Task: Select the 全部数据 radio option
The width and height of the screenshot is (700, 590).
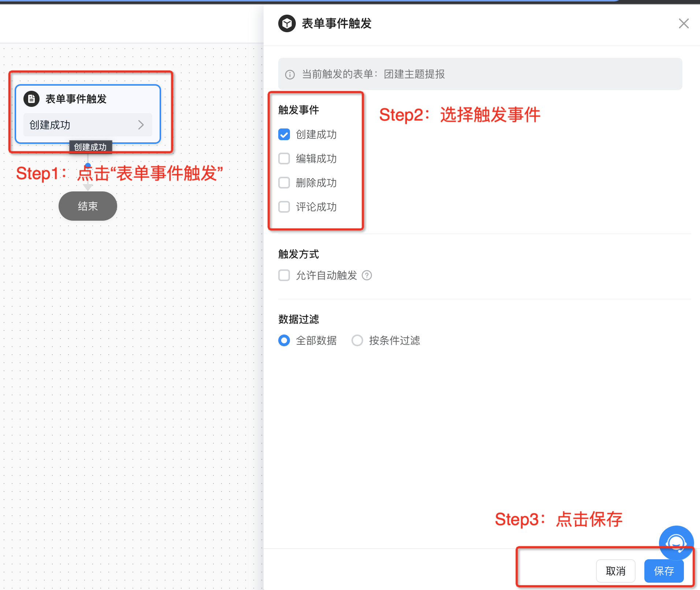Action: [284, 340]
